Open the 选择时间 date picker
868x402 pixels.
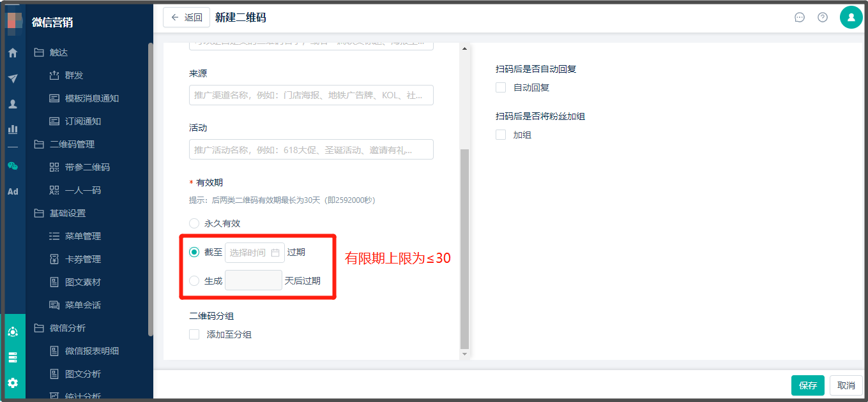tap(255, 253)
